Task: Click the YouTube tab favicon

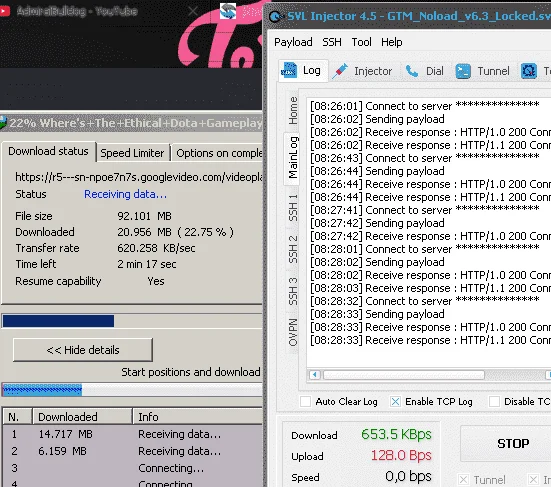Action: tap(4, 11)
